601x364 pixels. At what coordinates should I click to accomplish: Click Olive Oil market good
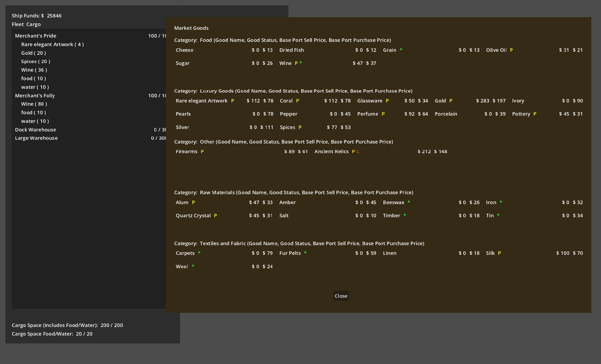coord(496,50)
